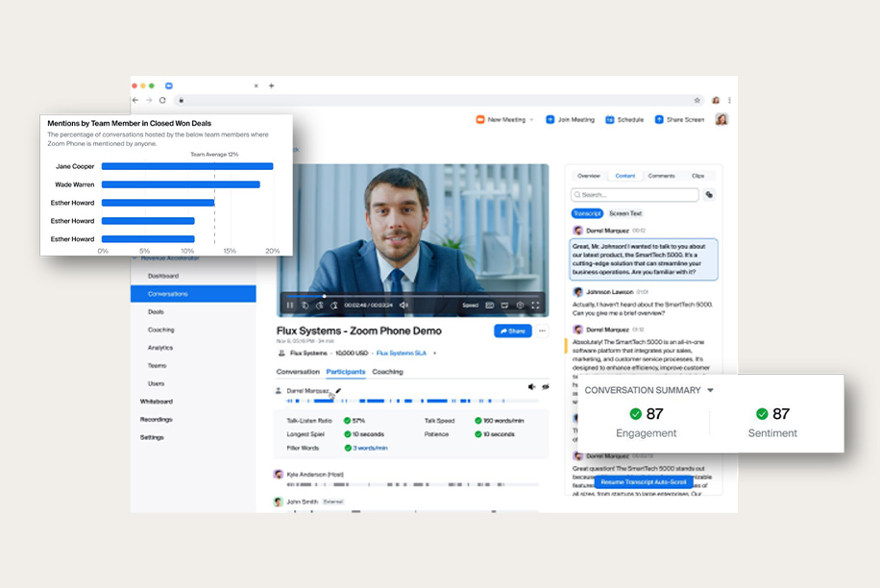The image size is (880, 588).
Task: Open the Coaching tab under video
Action: (x=388, y=372)
